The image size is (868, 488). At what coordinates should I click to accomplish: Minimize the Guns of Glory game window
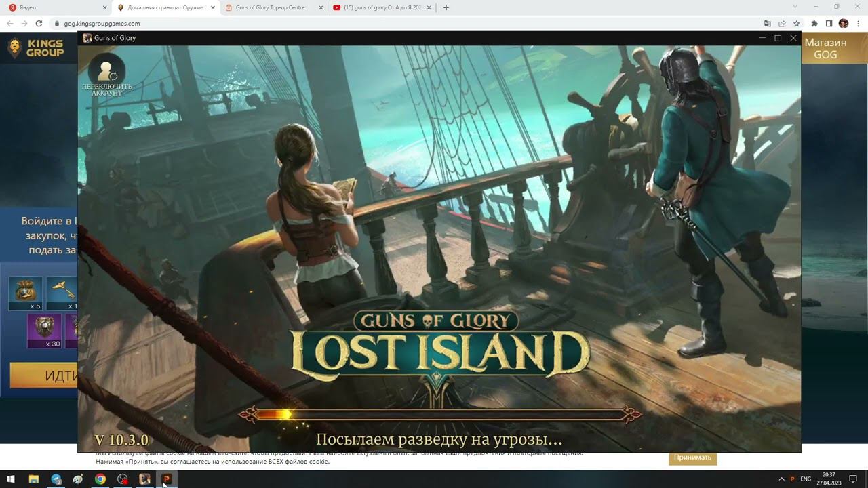click(x=762, y=38)
